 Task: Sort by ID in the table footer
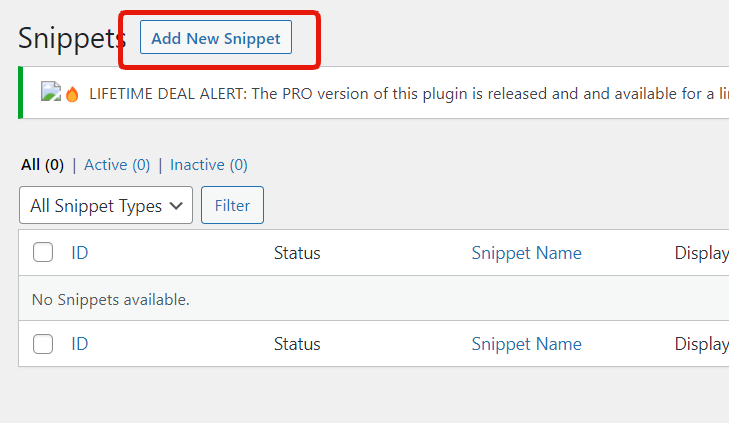click(x=80, y=344)
